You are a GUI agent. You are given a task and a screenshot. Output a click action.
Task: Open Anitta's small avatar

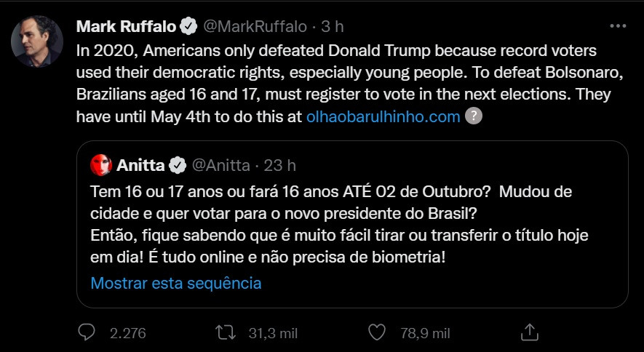coord(101,166)
